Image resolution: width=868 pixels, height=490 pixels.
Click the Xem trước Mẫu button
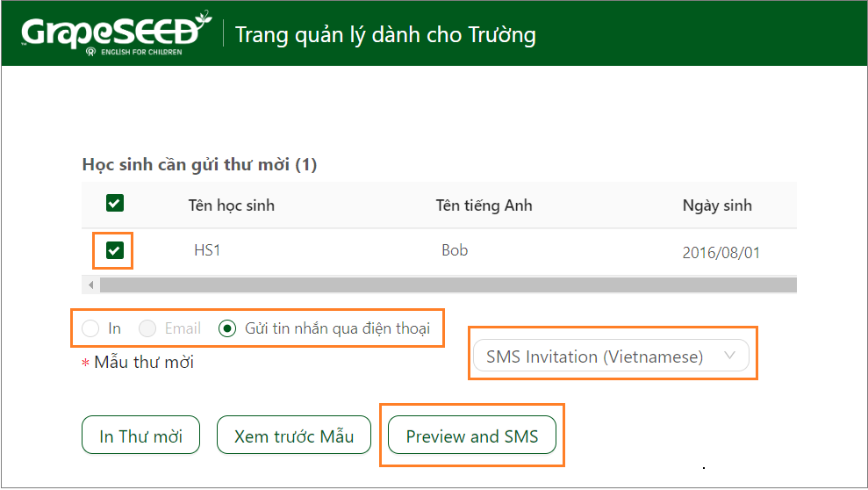[x=294, y=436]
